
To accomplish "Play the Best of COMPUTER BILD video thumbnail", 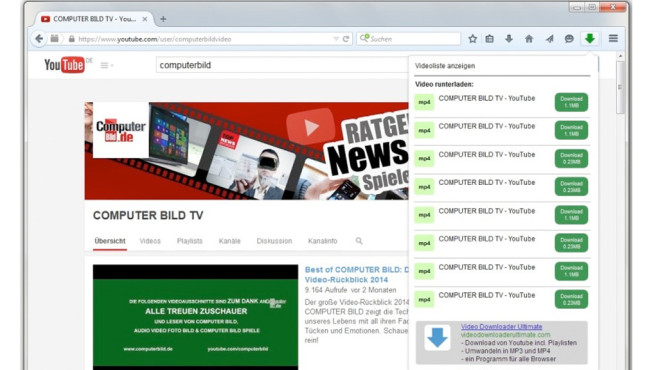I will [196, 317].
